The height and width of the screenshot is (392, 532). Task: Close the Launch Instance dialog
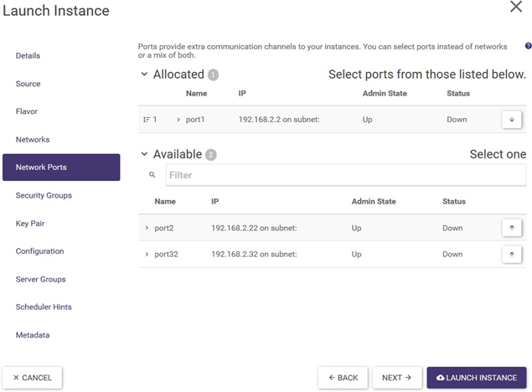(516, 8)
